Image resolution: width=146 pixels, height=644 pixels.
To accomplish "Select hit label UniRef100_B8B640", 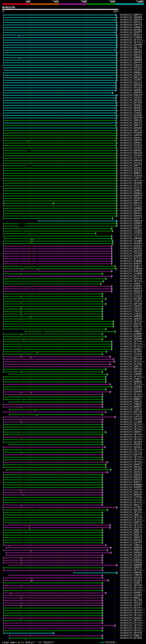I will [131, 72].
